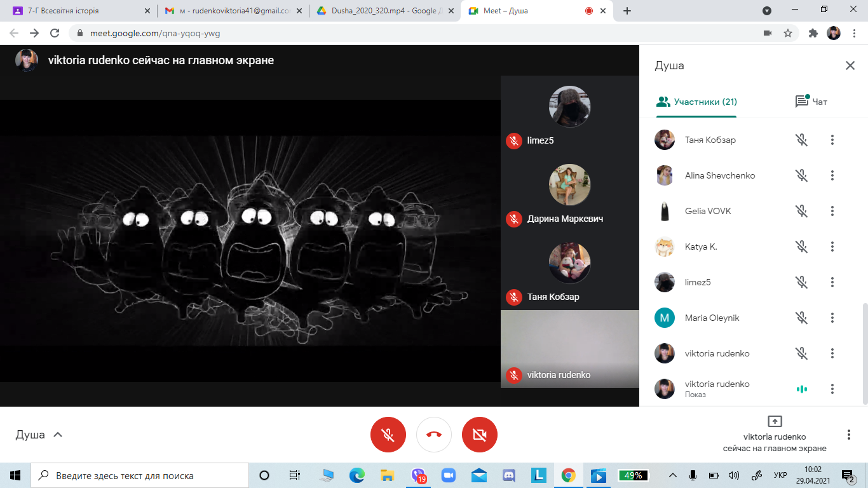Open the Mail app from taskbar

coord(479,475)
